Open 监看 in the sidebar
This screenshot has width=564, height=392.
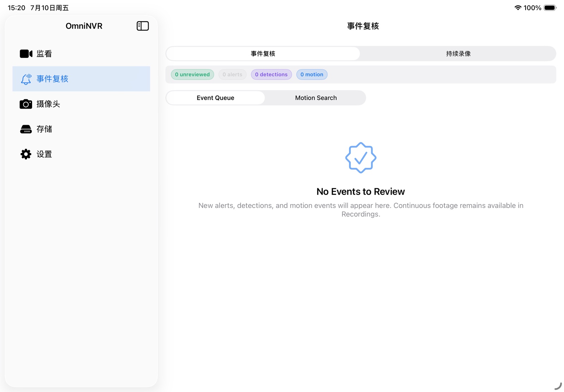(81, 54)
